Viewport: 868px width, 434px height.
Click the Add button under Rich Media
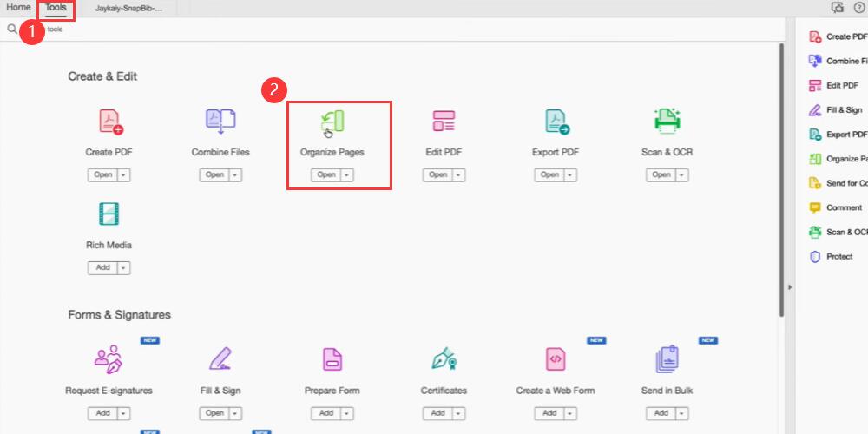click(x=103, y=268)
